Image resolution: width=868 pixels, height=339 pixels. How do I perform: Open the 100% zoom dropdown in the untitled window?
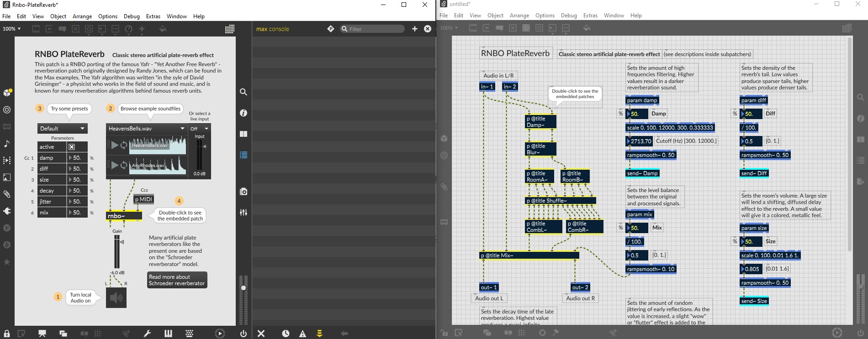(448, 28)
